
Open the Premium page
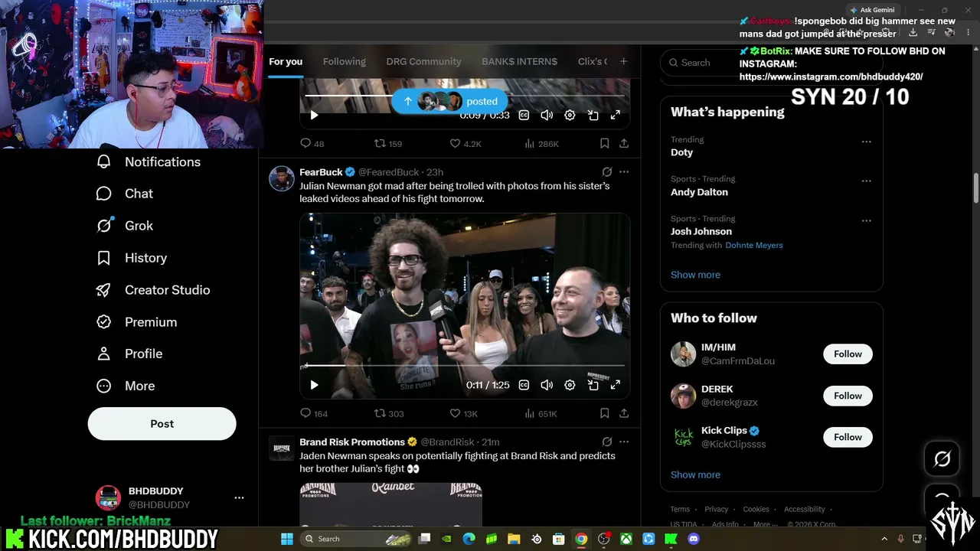[x=136, y=322]
